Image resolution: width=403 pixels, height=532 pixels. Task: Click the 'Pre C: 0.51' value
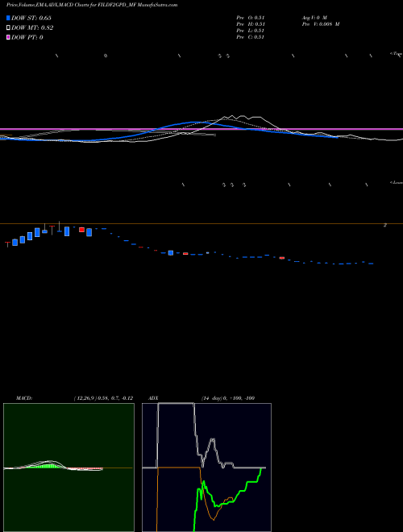click(251, 37)
